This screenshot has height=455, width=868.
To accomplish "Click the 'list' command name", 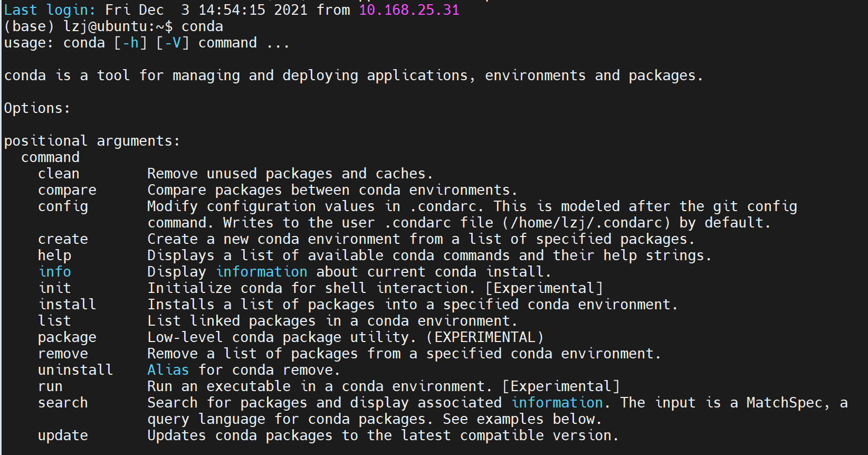I will point(54,321).
